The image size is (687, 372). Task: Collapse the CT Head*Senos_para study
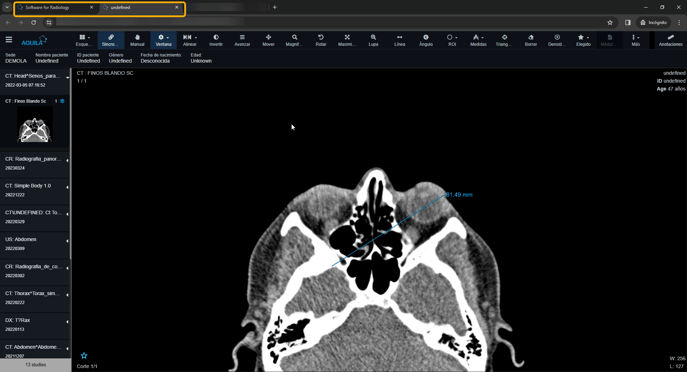pos(67,78)
